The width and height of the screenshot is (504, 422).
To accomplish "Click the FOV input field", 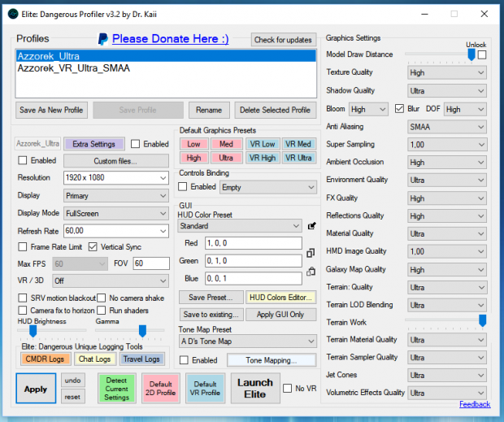I will pyautogui.click(x=150, y=263).
